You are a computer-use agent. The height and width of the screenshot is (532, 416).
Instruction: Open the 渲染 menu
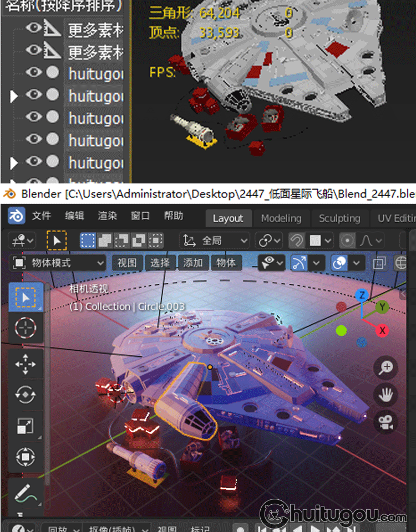point(107,216)
